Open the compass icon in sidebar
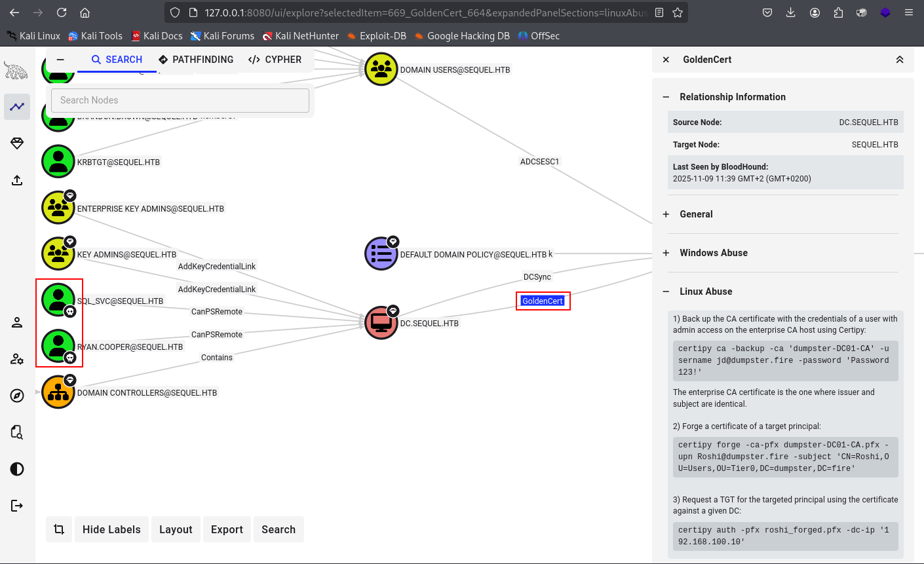This screenshot has width=924, height=564. (x=17, y=396)
